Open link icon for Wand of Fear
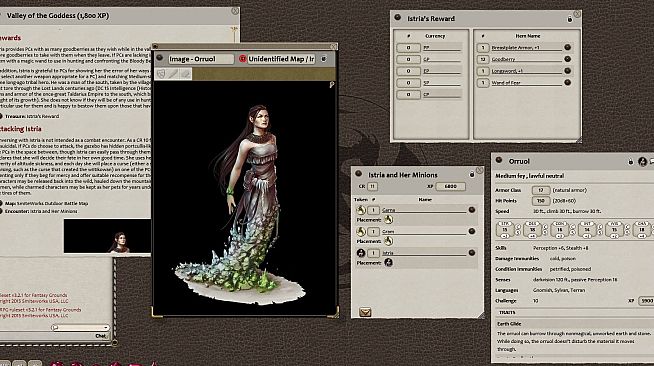The height and width of the screenshot is (366, 654). [567, 83]
